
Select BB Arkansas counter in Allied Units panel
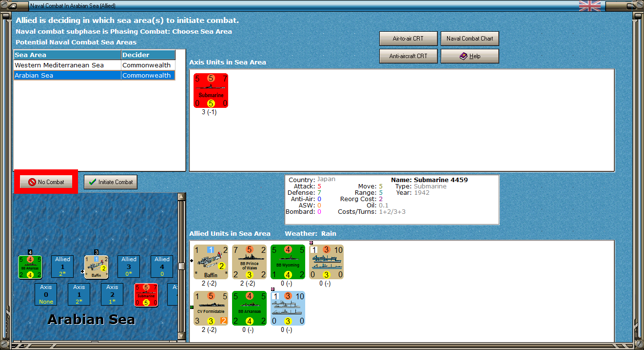[x=249, y=308]
